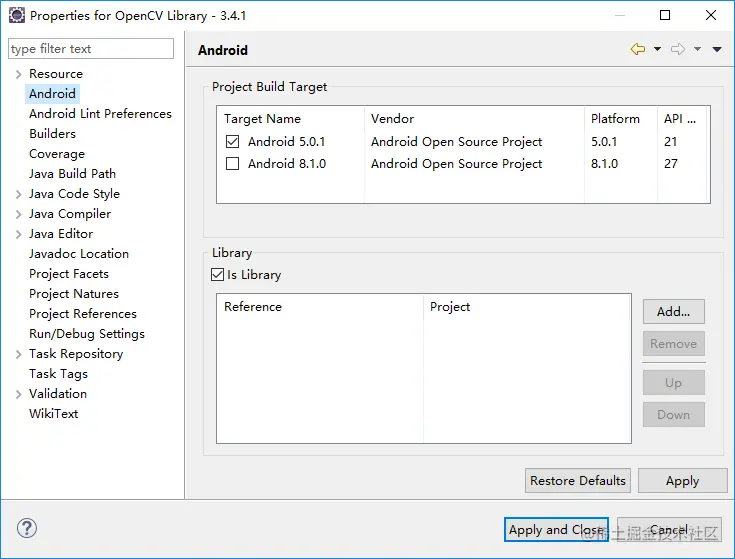Image resolution: width=735 pixels, height=559 pixels.
Task: Expand the Java Code Style node
Action: tap(18, 194)
